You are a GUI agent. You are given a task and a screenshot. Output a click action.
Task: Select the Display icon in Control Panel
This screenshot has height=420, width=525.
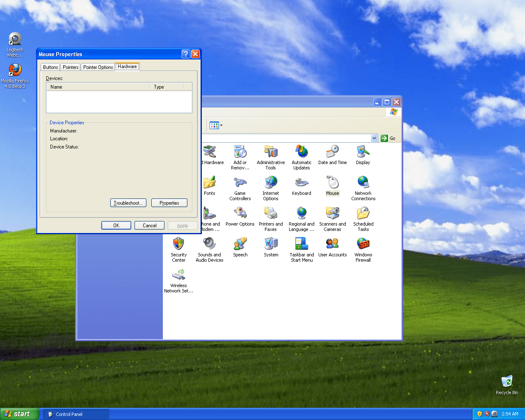(363, 155)
